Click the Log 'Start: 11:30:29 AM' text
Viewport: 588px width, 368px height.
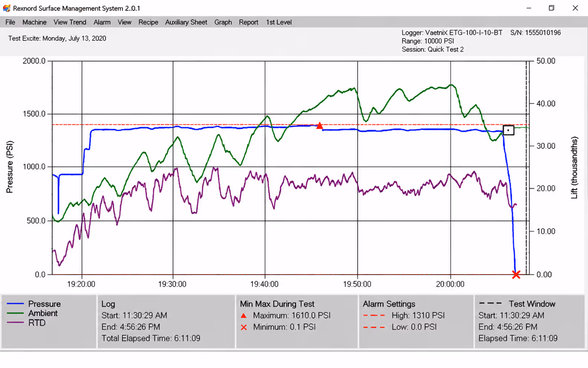[x=134, y=316]
